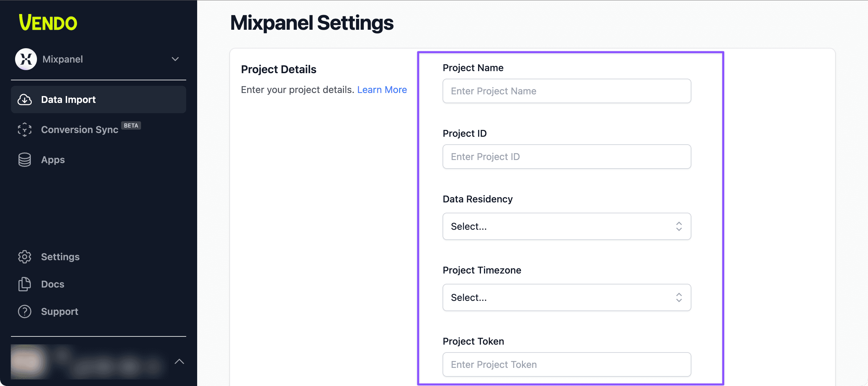Click the Vendo logo

[x=48, y=23]
